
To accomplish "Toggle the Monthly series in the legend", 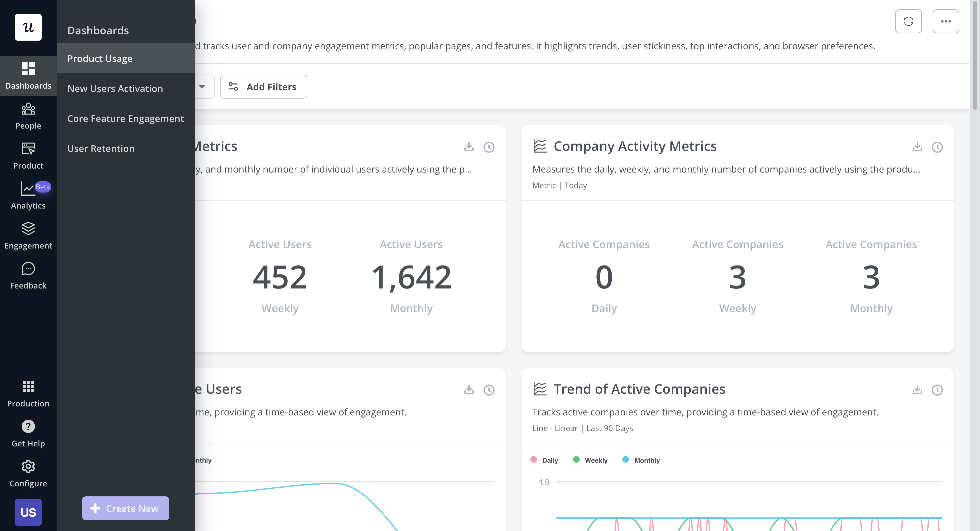I will click(x=641, y=460).
